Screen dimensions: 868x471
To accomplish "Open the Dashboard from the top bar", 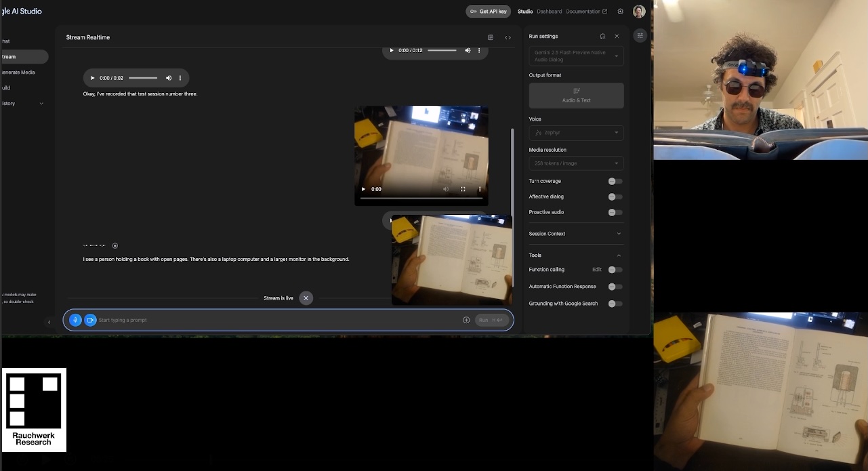I will [549, 11].
